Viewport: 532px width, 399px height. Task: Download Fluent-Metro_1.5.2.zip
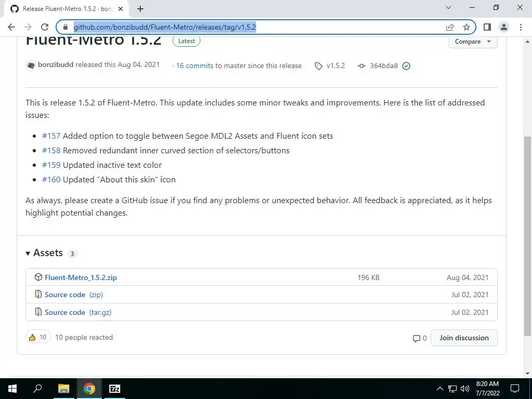point(81,277)
